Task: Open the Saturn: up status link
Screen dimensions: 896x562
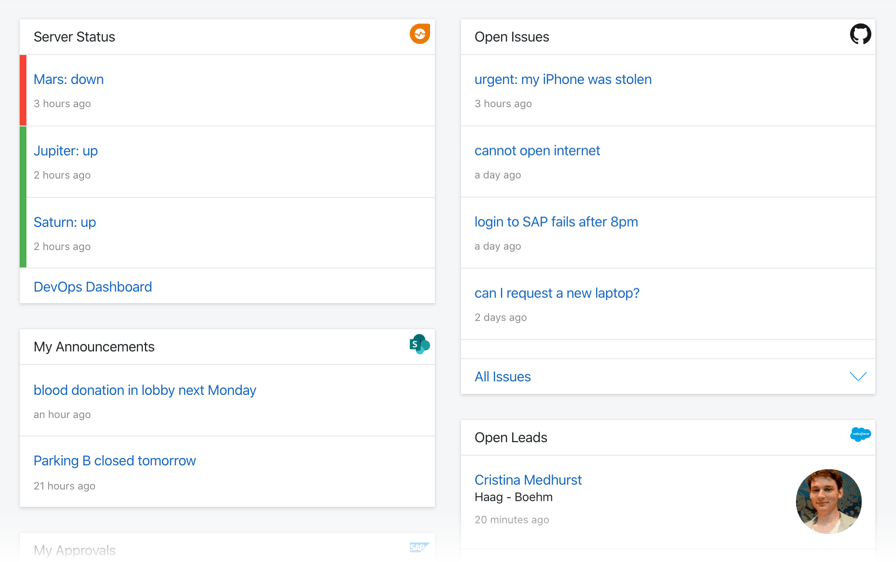Action: 65,222
